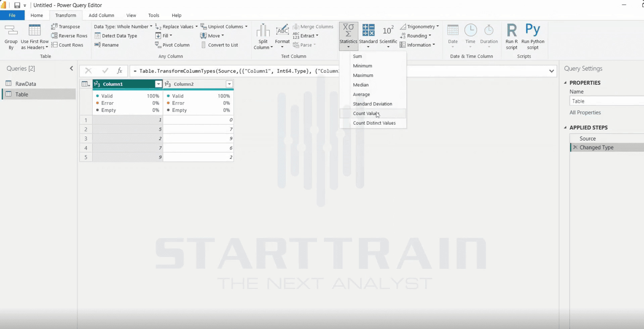Click the save icon in the title bar
This screenshot has height=329, width=644.
[17, 5]
